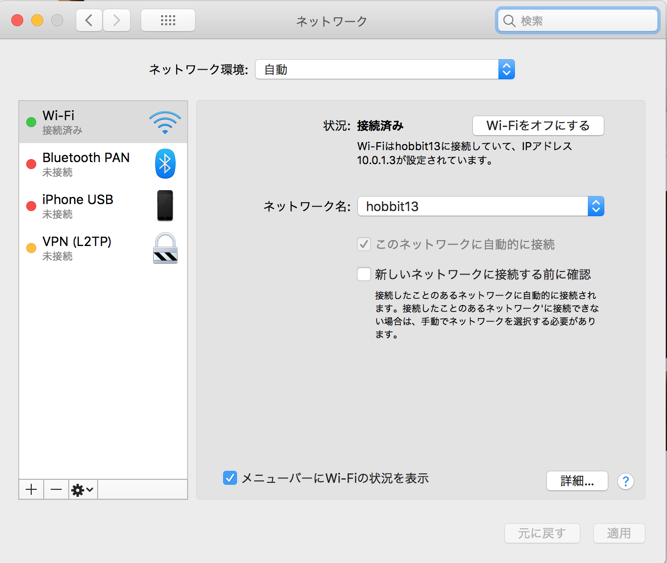Screen dimensions: 667x563
Task: Click the 元に戻す revert button
Action: point(542,533)
